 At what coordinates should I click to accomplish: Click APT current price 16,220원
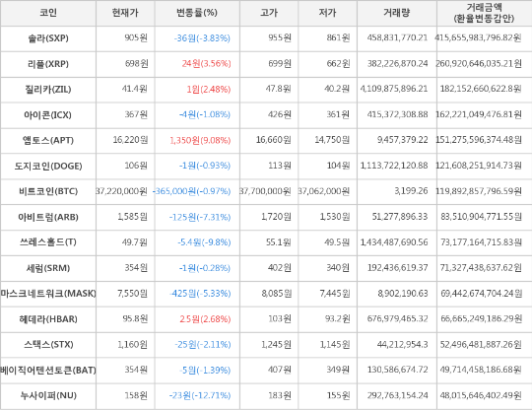click(x=130, y=140)
